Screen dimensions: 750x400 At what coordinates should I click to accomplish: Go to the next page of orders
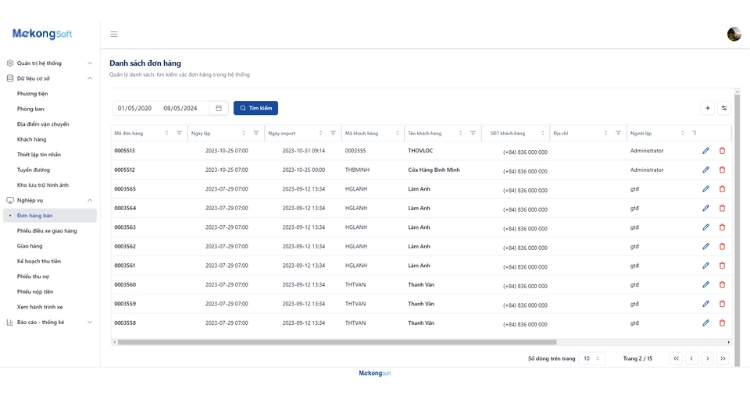pos(707,358)
